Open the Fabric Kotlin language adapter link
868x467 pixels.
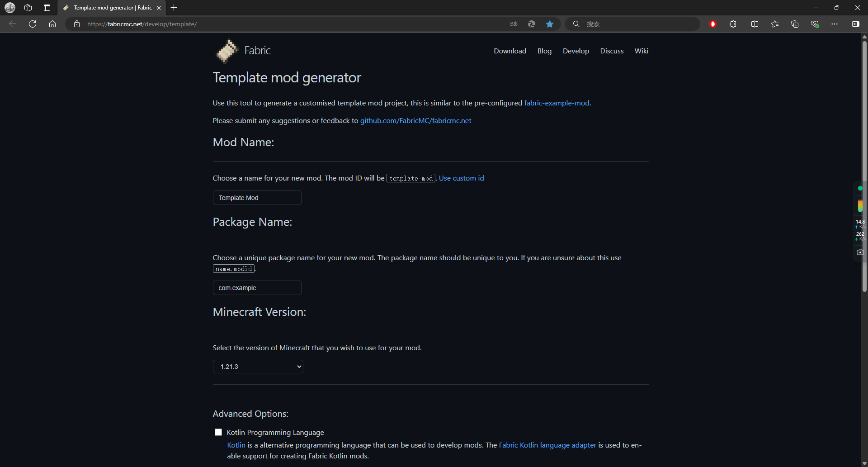[x=547, y=445]
